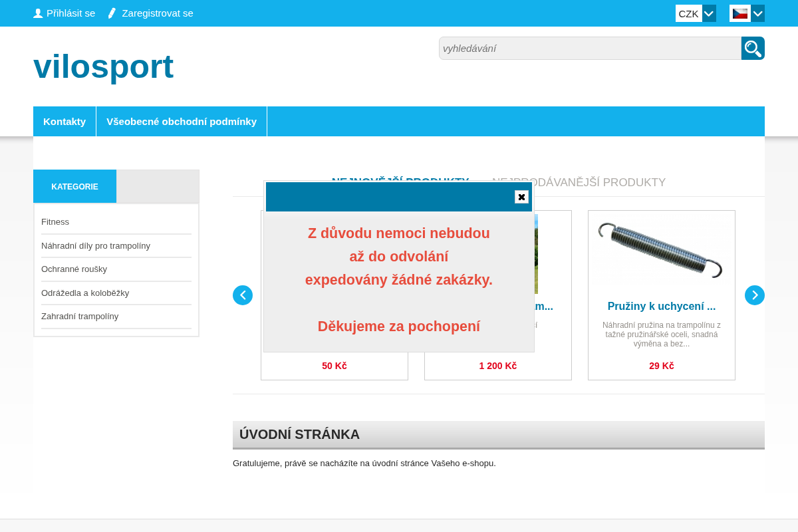Show next products with right arrow
The height and width of the screenshot is (532, 798).
tap(755, 295)
